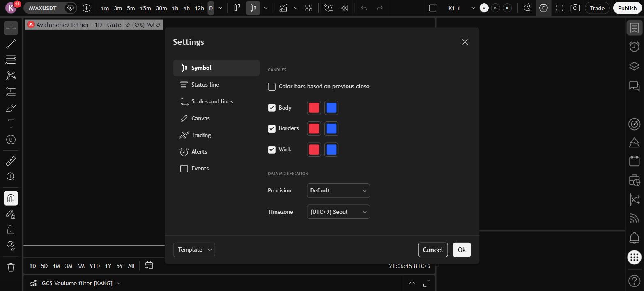
Task: Click the trash remove objects icon
Action: point(11,267)
